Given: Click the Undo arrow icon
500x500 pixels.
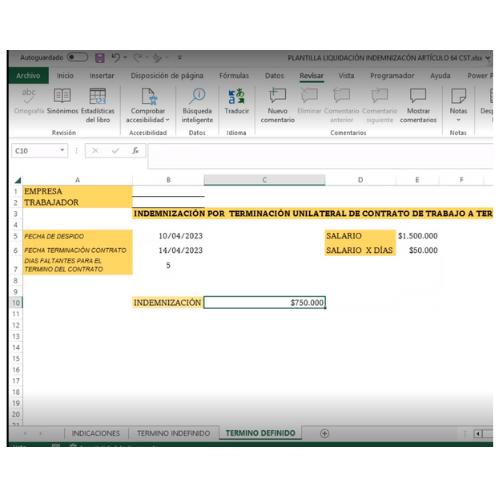Looking at the screenshot, I should click(115, 58).
